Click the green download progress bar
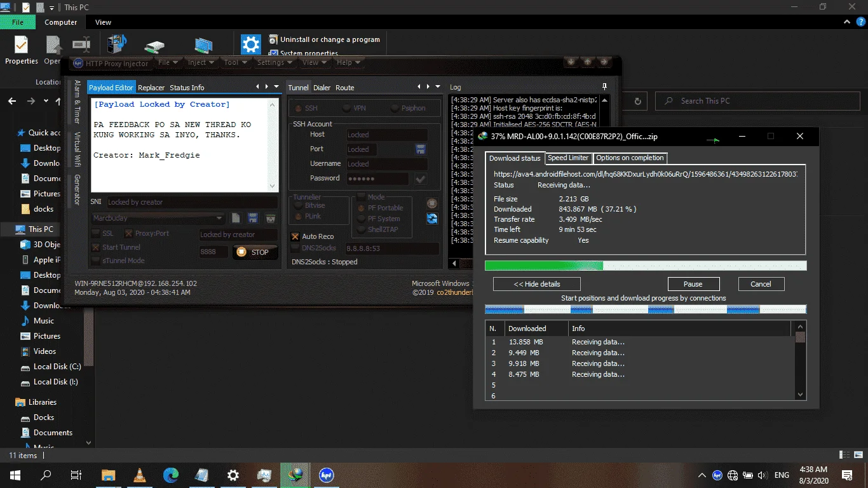Image resolution: width=868 pixels, height=488 pixels. click(646, 266)
